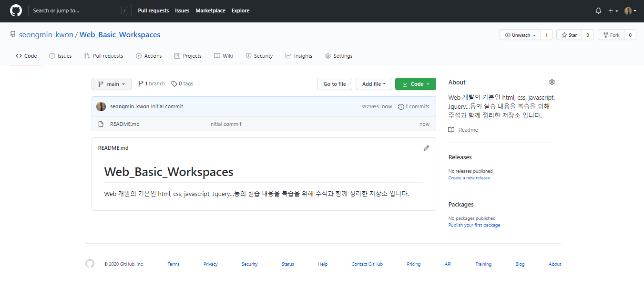
Task: Open the Contact GitHub footer link
Action: [367, 264]
